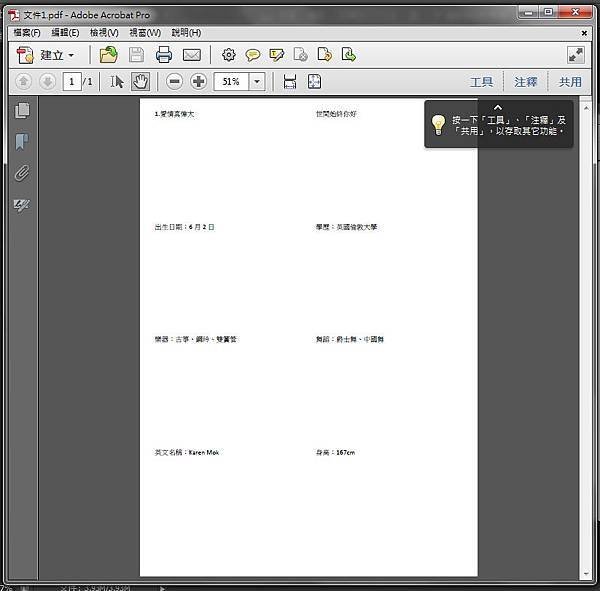Screen dimensions: 600x591
Task: Open a file with the folder icon
Action: pyautogui.click(x=109, y=55)
